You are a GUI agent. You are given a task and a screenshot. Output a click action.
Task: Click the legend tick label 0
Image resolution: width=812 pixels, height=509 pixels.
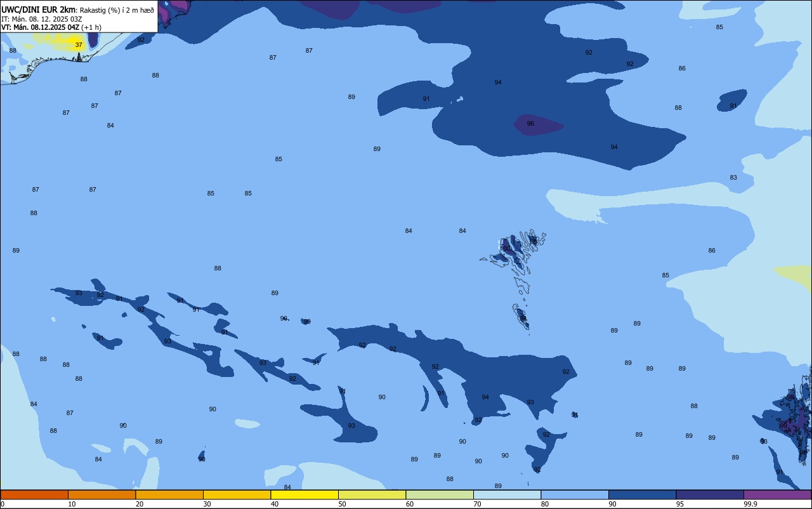point(3,504)
